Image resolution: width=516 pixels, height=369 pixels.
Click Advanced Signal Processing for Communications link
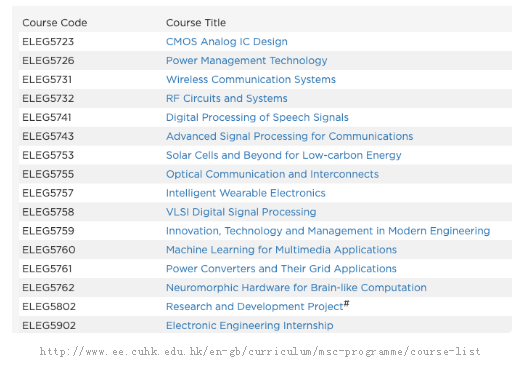point(289,136)
